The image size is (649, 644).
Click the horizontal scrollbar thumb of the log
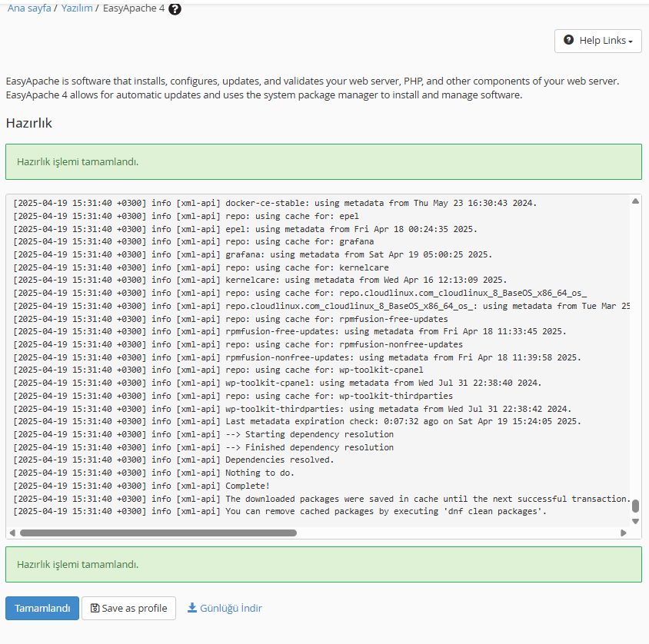click(x=158, y=533)
